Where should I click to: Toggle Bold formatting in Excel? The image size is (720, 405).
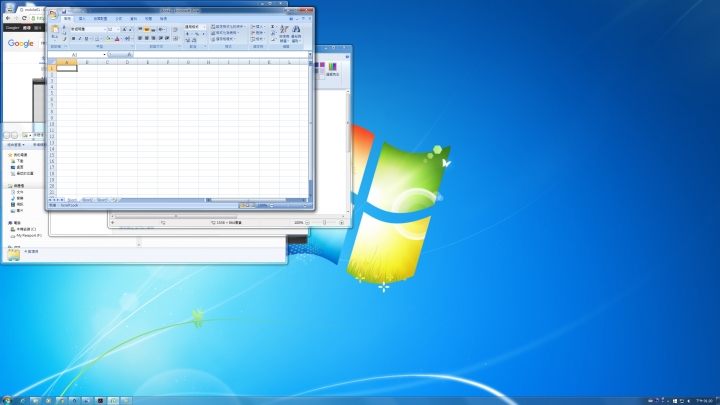[x=73, y=38]
